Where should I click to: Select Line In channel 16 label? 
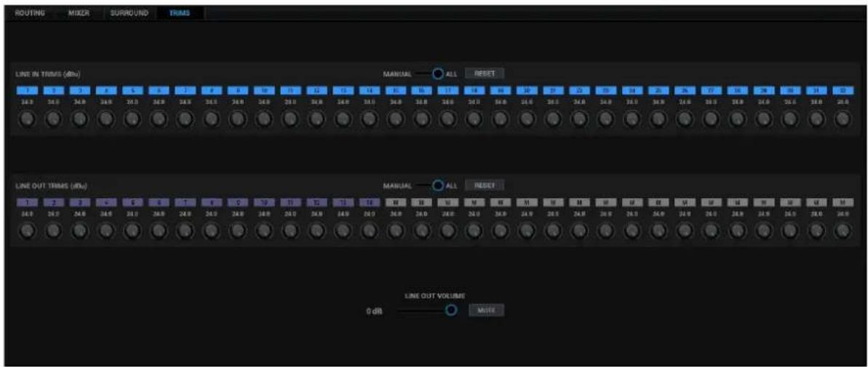coord(421,90)
